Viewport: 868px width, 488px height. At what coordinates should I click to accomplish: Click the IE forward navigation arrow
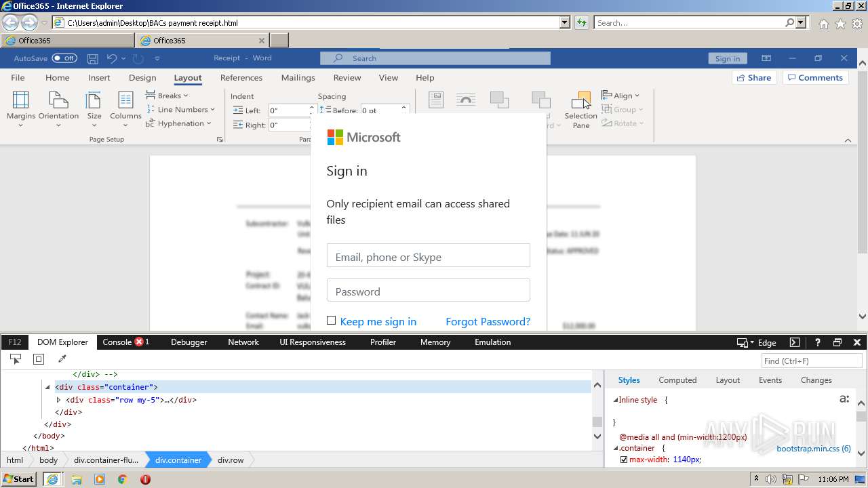[29, 23]
